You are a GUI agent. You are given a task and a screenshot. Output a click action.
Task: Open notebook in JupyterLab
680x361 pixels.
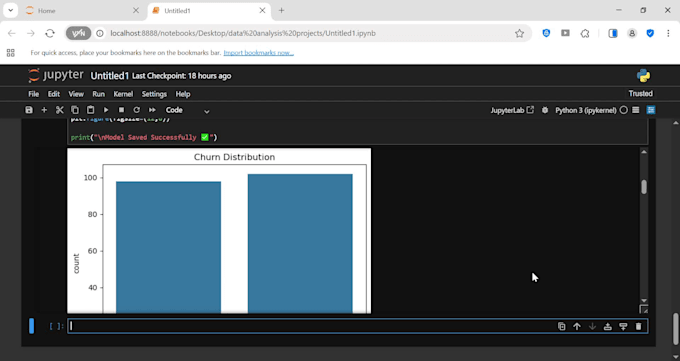[512, 110]
